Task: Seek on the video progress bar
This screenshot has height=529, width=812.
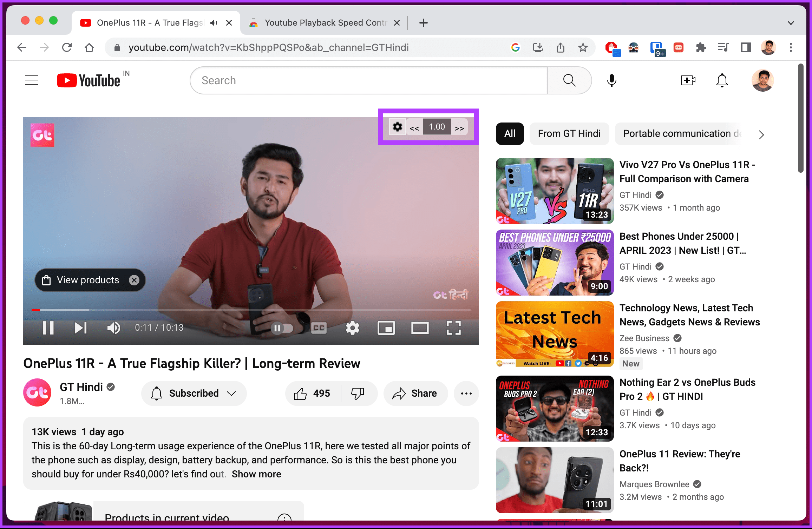Action: pos(251,310)
